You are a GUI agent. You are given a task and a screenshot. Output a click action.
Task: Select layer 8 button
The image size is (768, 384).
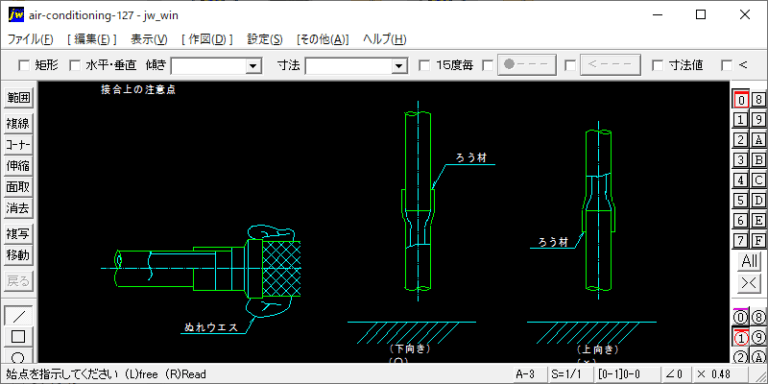coord(758,99)
